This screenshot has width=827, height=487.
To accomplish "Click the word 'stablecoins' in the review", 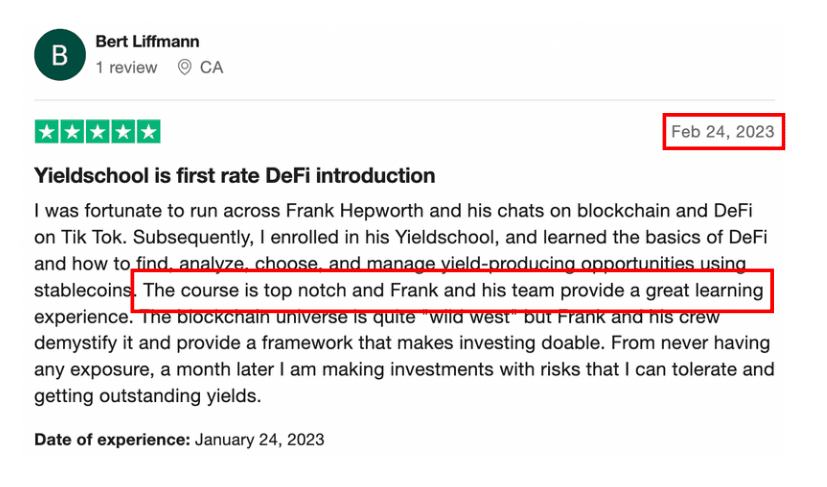I will click(83, 292).
